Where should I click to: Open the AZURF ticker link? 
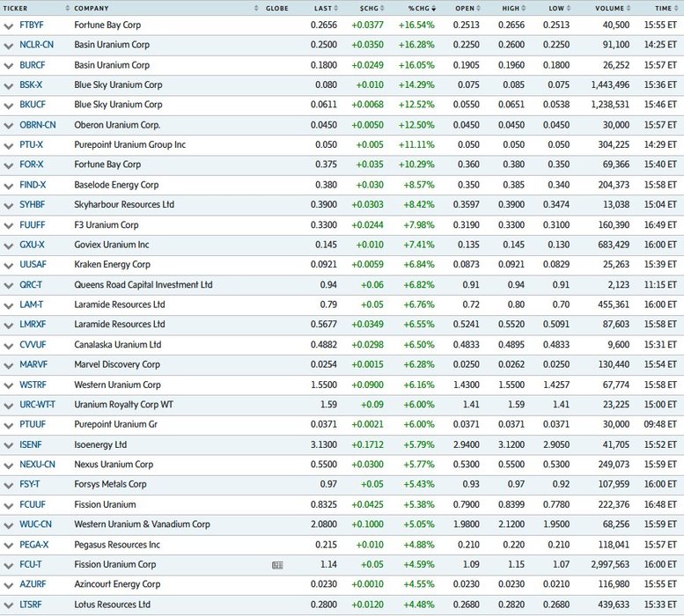[x=33, y=583]
